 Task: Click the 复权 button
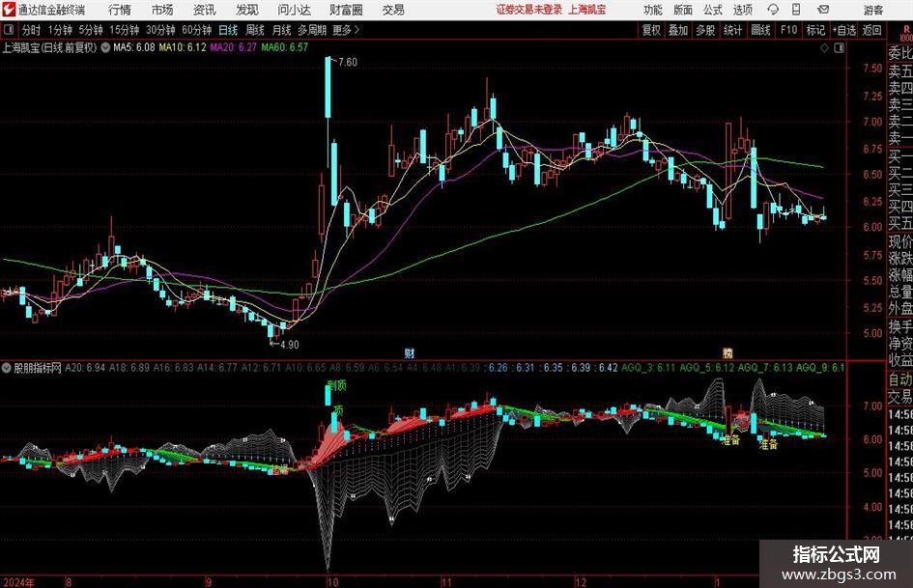pos(651,30)
